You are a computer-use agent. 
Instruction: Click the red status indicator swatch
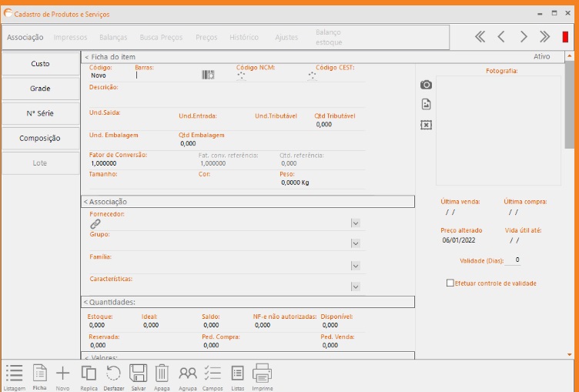[565, 37]
